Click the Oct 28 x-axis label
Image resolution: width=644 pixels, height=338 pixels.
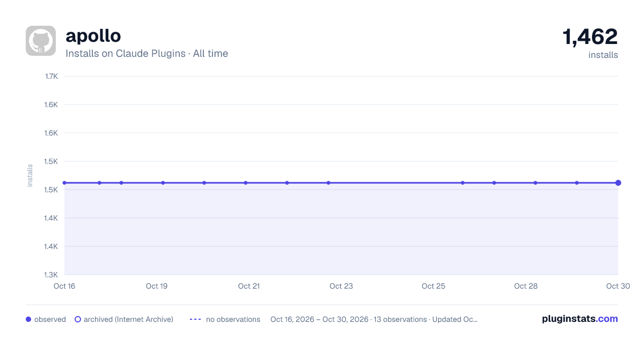(x=526, y=286)
